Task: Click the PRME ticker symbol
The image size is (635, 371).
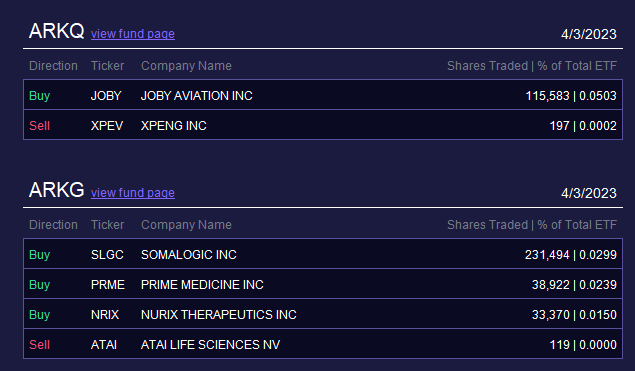Action: click(108, 284)
